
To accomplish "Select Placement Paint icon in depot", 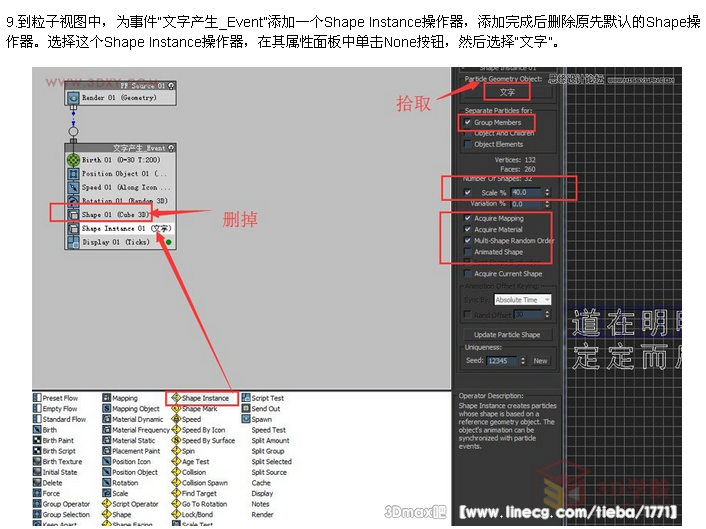I will [107, 451].
